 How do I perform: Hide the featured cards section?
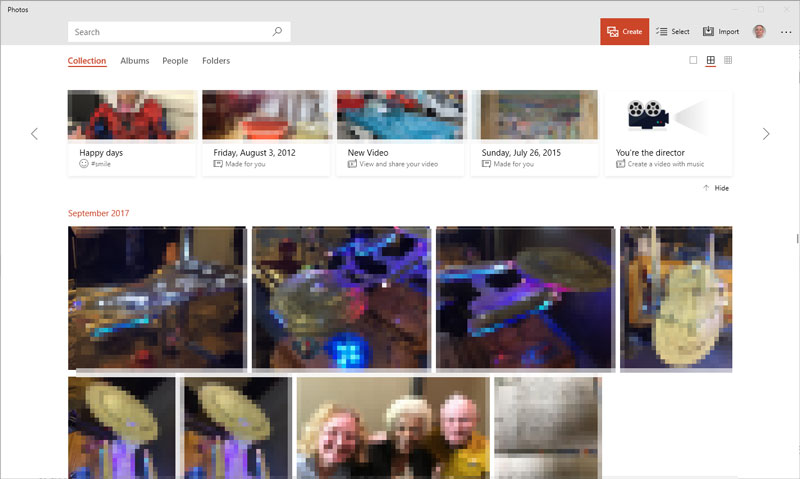[x=715, y=188]
